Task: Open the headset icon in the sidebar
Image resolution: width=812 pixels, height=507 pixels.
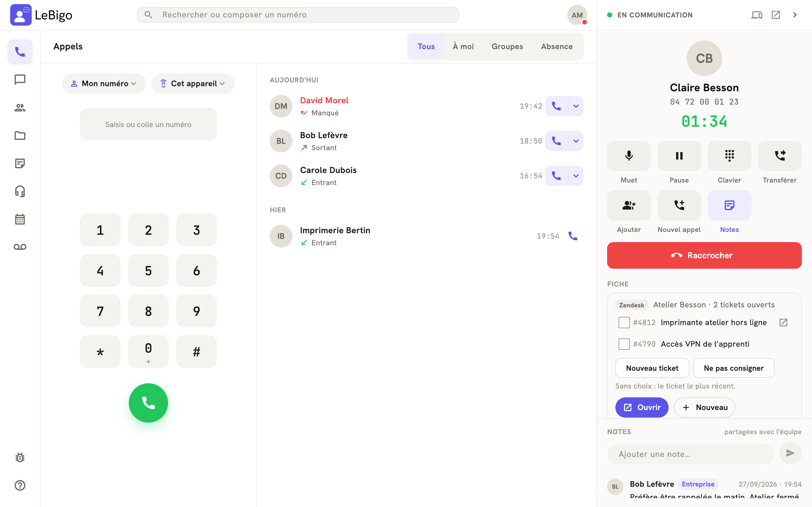Action: (x=20, y=191)
